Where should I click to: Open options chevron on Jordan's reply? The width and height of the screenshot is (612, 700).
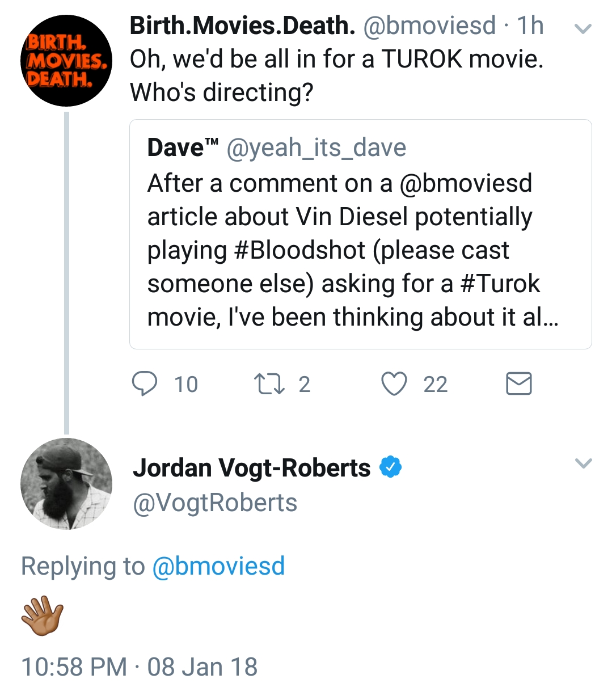click(x=583, y=463)
